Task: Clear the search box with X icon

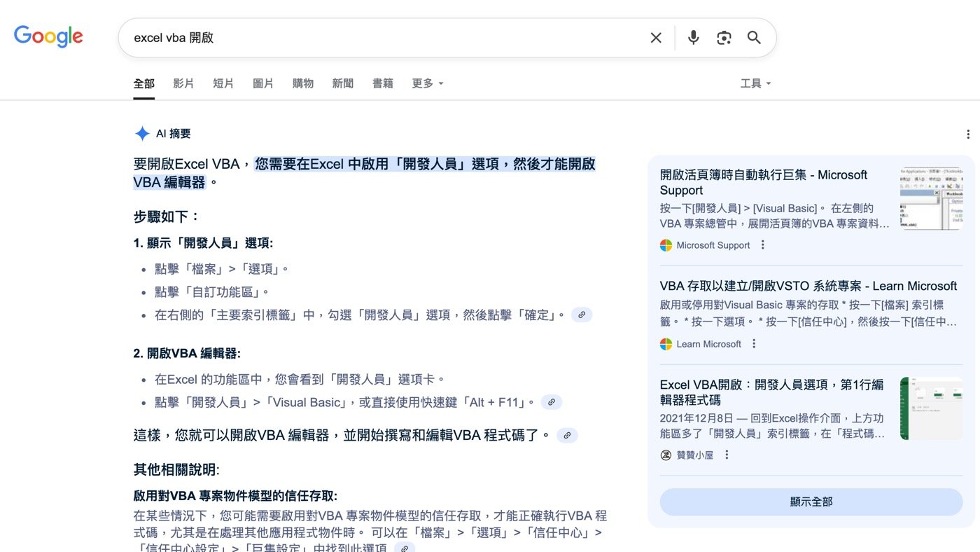Action: click(x=656, y=38)
